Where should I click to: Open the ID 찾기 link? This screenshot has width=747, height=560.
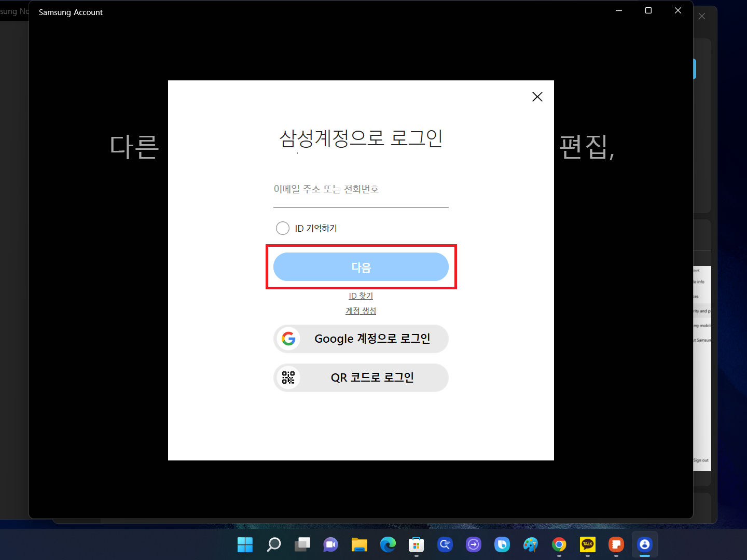pyautogui.click(x=361, y=296)
